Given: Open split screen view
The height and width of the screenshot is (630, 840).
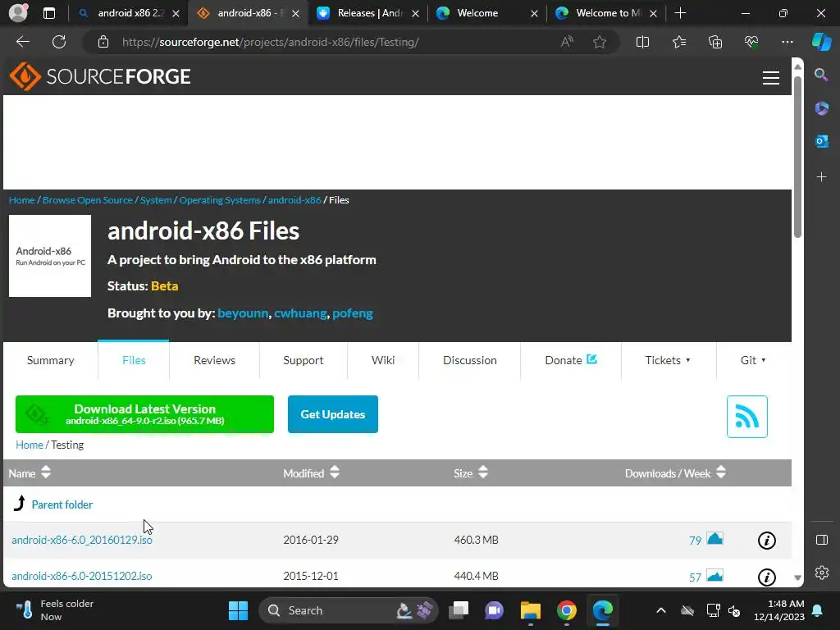Looking at the screenshot, I should [x=642, y=42].
